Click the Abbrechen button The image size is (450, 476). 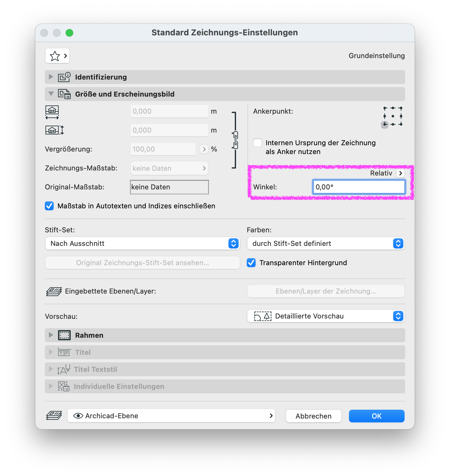pyautogui.click(x=314, y=416)
